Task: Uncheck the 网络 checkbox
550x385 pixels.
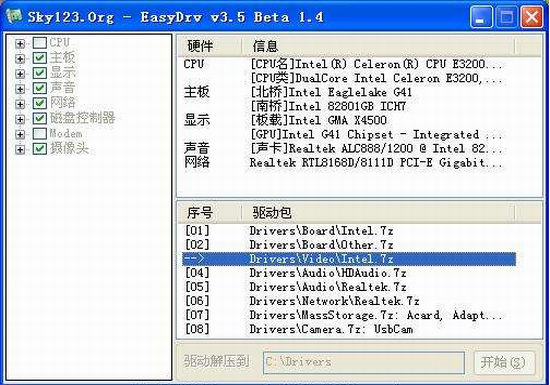Action: pos(40,103)
